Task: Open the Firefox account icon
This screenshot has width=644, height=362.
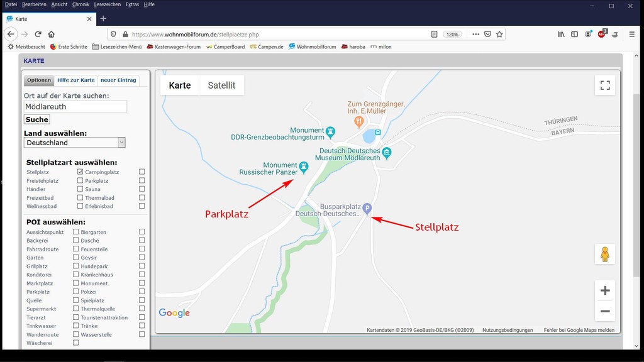Action: tap(588, 35)
